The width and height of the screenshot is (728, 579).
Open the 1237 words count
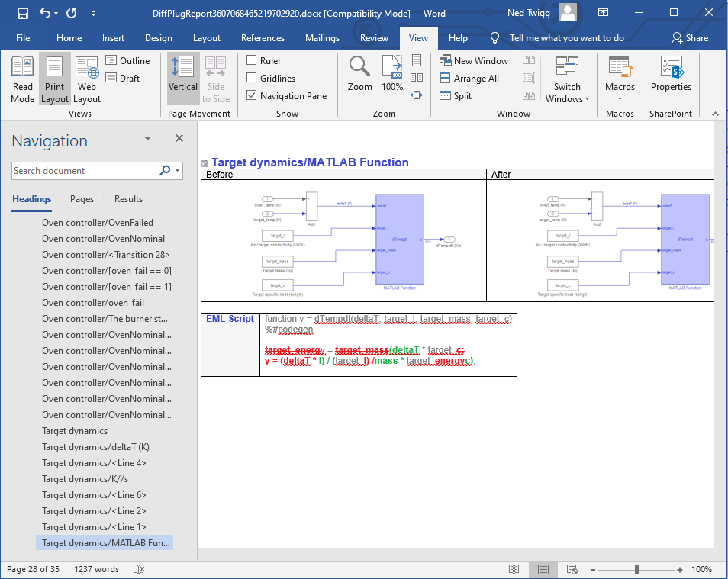pos(97,569)
